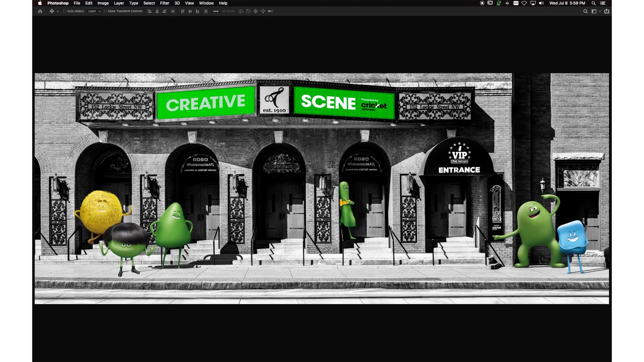Enable the Show Transform Controls checkbox
The image size is (644, 362).
tap(105, 11)
